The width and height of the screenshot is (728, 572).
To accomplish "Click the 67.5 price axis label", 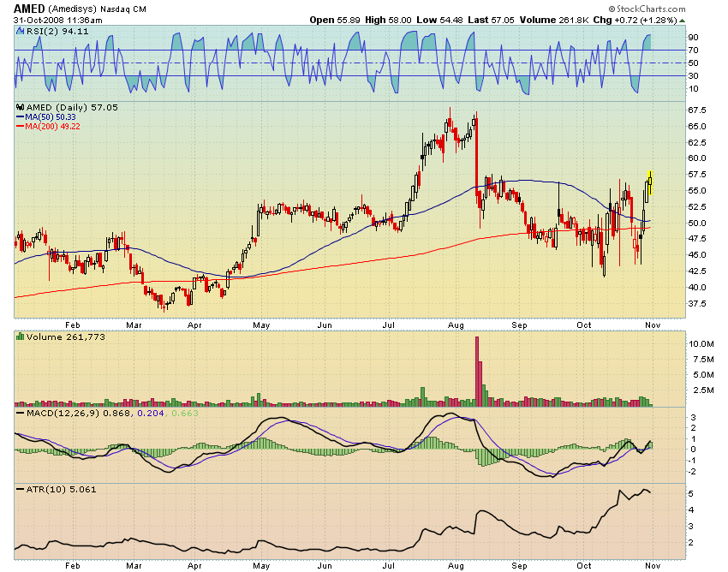I will pos(697,110).
